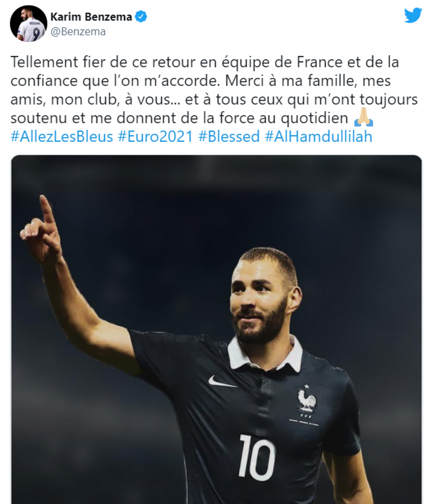Open Karim Benzema's round profile avatar
This screenshot has width=431, height=504.
coord(28,24)
